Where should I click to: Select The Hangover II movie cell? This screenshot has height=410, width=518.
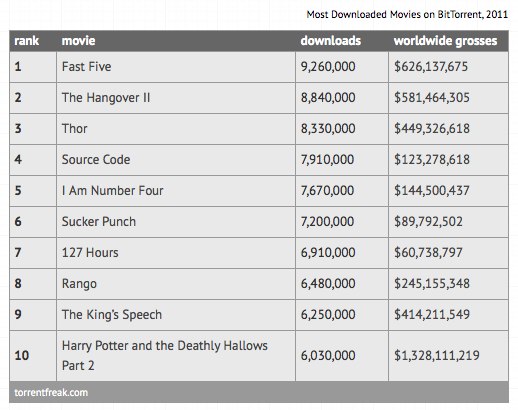click(x=176, y=98)
